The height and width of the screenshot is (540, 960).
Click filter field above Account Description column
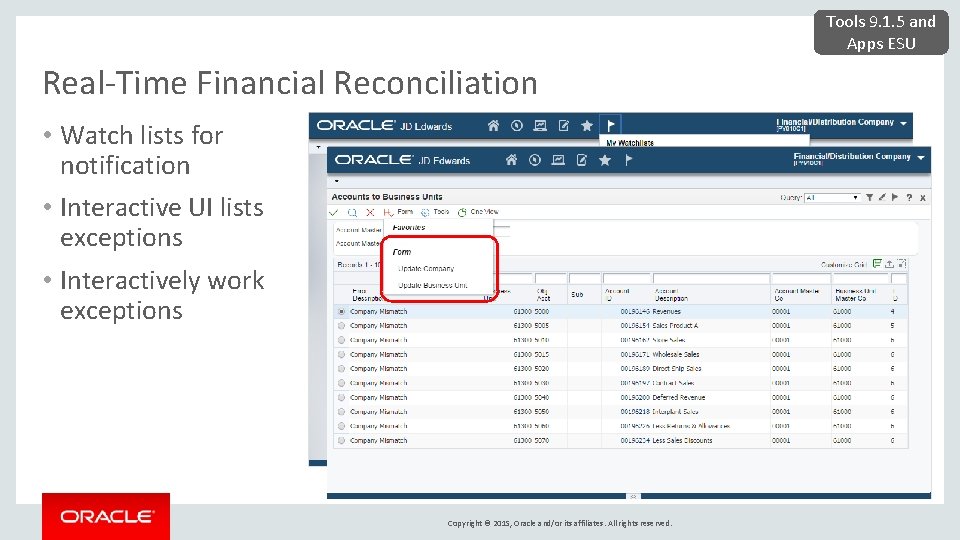coord(711,279)
